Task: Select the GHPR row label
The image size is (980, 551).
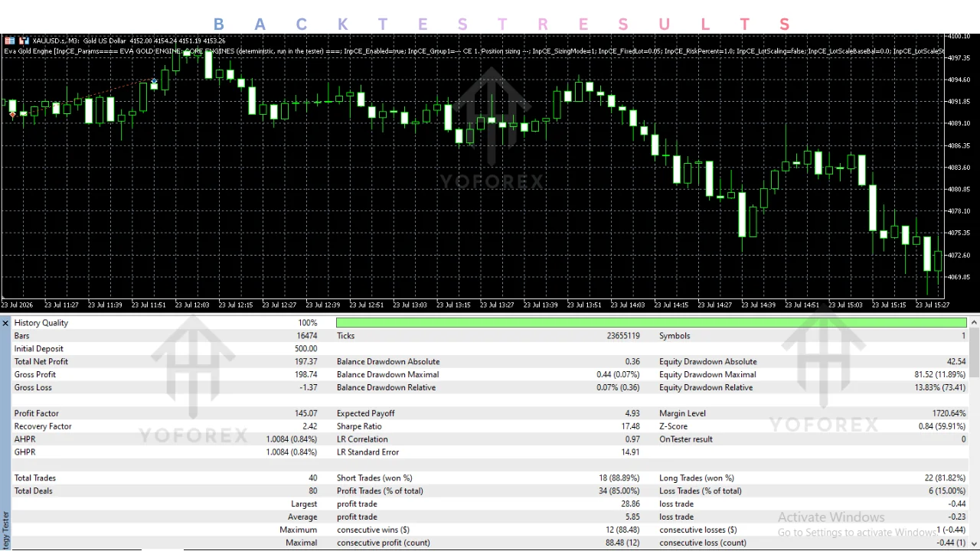Action: point(24,452)
